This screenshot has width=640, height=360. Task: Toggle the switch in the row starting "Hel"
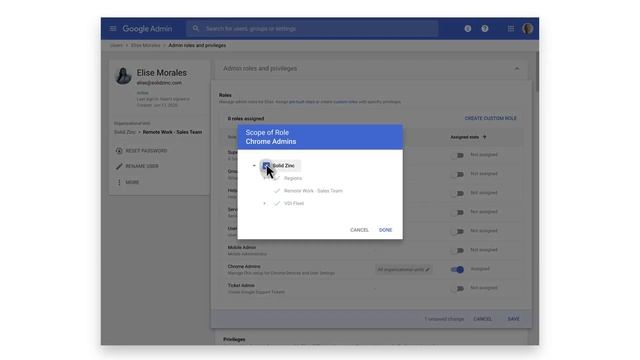pos(458,193)
